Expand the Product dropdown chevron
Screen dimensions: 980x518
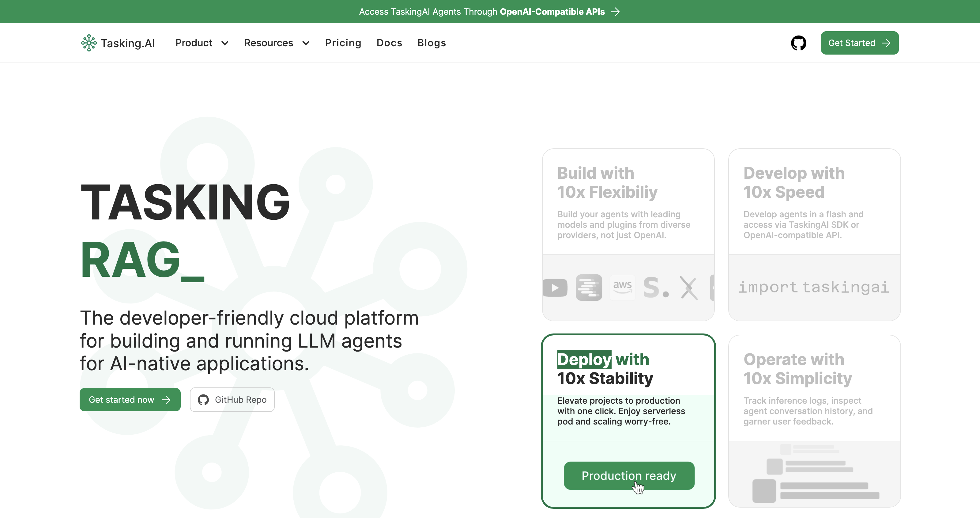225,43
